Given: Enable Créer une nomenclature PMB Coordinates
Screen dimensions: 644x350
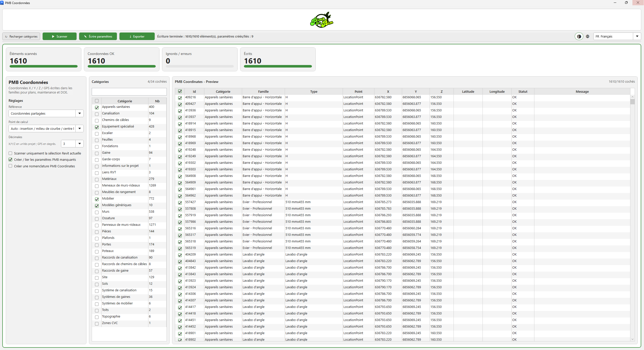Looking at the screenshot, I should click(10, 166).
